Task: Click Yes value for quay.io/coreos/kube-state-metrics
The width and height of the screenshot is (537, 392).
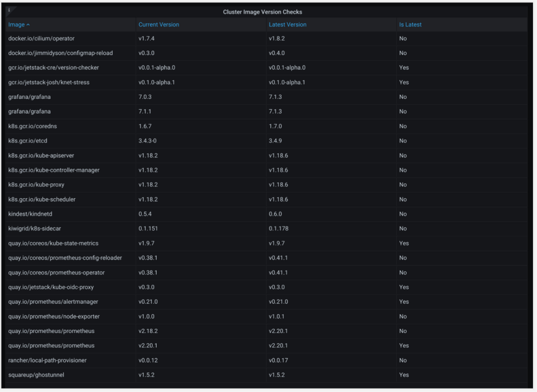Action: point(404,243)
